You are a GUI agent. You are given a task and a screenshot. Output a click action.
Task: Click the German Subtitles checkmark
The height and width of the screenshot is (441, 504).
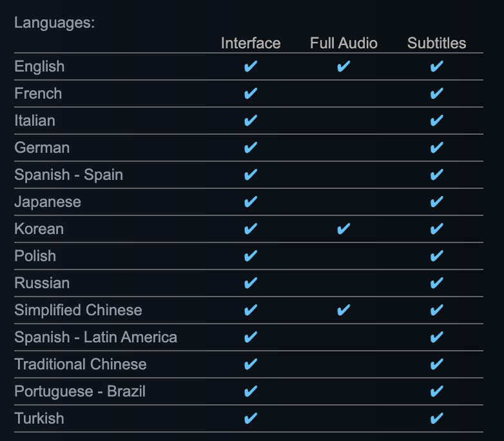click(x=436, y=148)
